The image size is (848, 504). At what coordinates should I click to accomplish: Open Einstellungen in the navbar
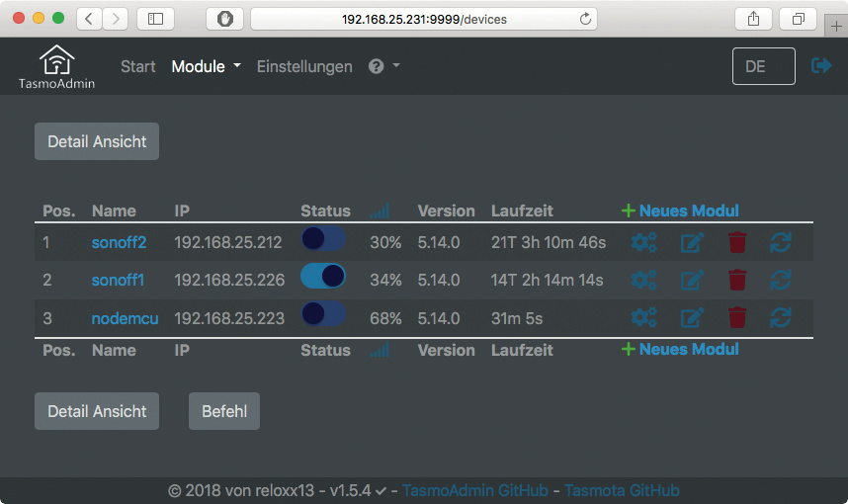pyautogui.click(x=304, y=66)
